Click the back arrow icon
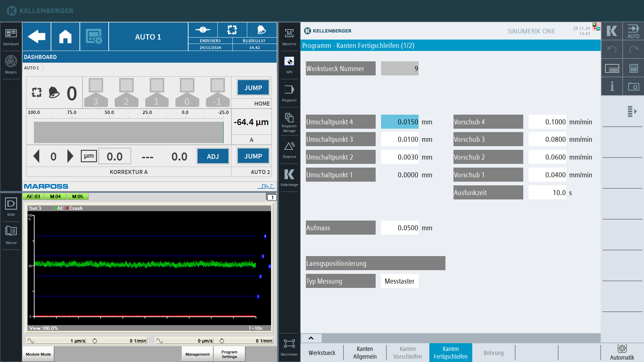 coord(37,37)
